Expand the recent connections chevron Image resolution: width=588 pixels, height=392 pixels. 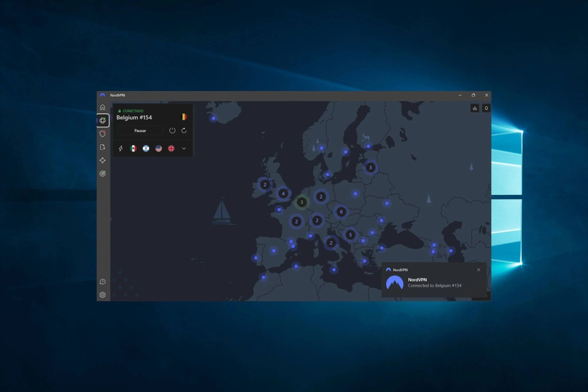[x=184, y=149]
